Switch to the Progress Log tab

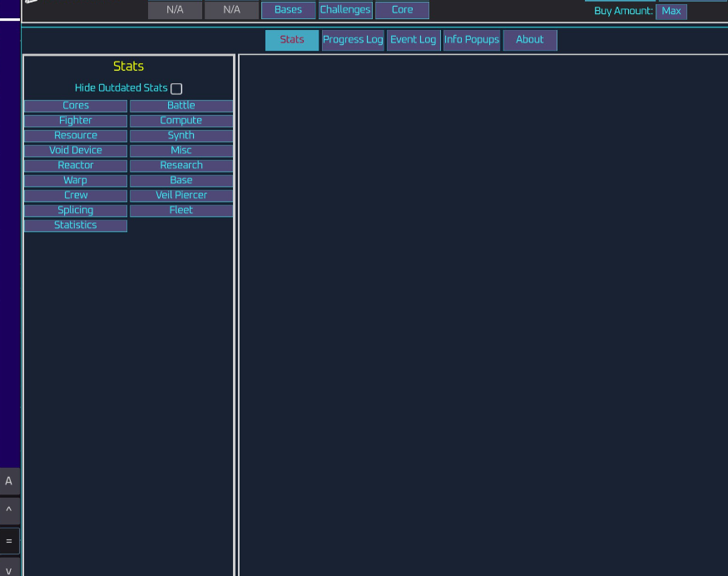point(353,39)
